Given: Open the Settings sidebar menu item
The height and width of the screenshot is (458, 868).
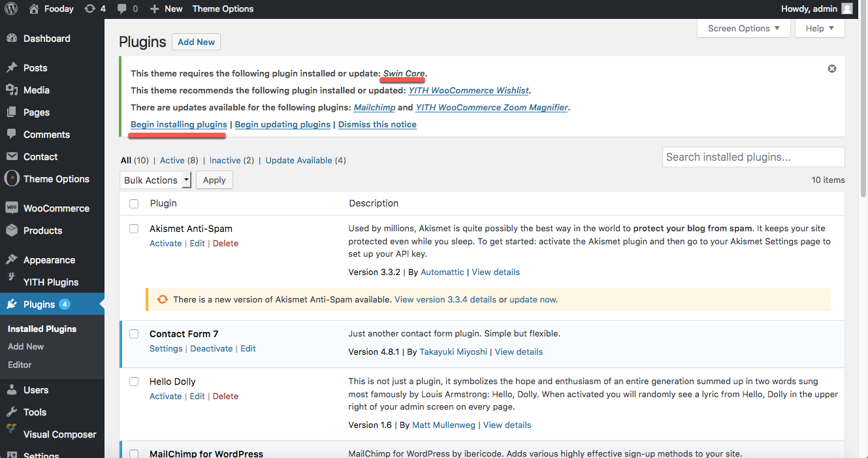Looking at the screenshot, I should pos(42,455).
